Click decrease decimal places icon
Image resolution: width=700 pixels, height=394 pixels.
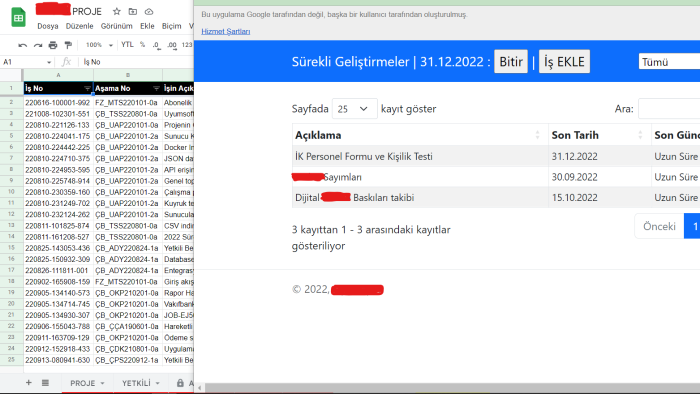(x=156, y=45)
